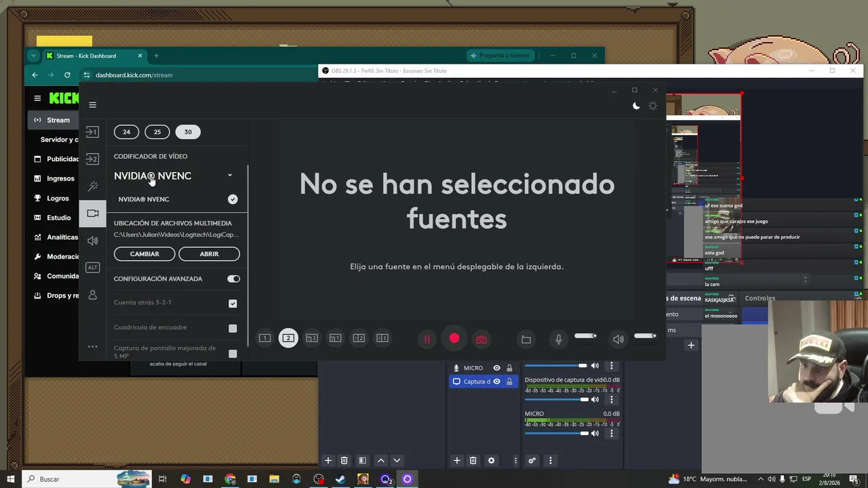Select 25 fps frame rate
This screenshot has height=488, width=868.
(x=157, y=131)
